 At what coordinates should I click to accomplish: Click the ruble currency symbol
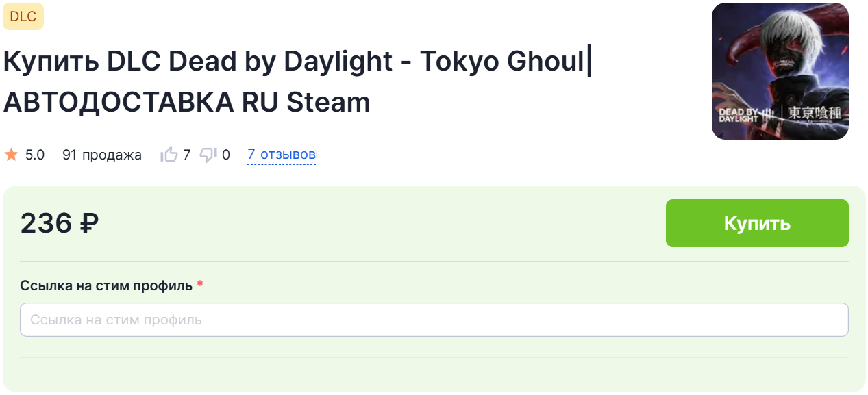coord(89,223)
